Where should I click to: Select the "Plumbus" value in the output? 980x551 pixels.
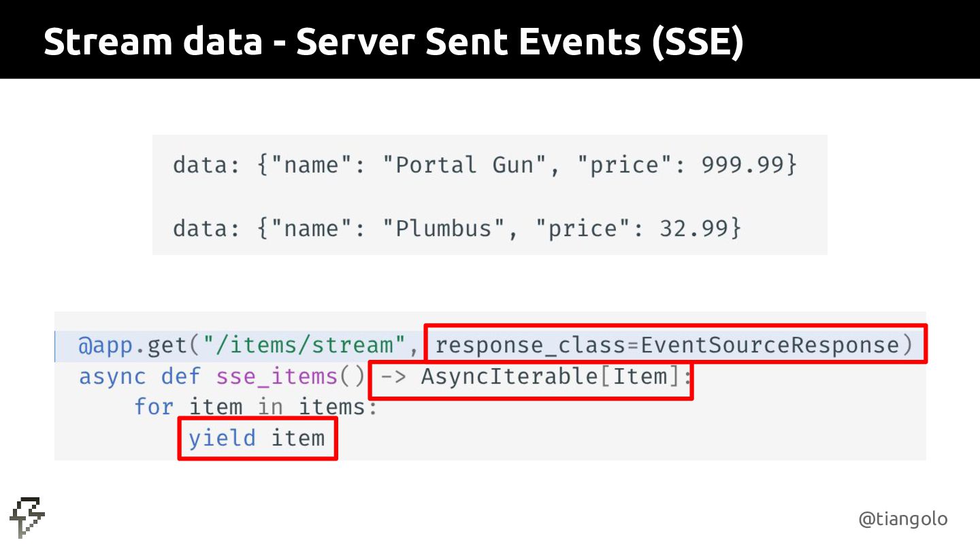tap(444, 229)
